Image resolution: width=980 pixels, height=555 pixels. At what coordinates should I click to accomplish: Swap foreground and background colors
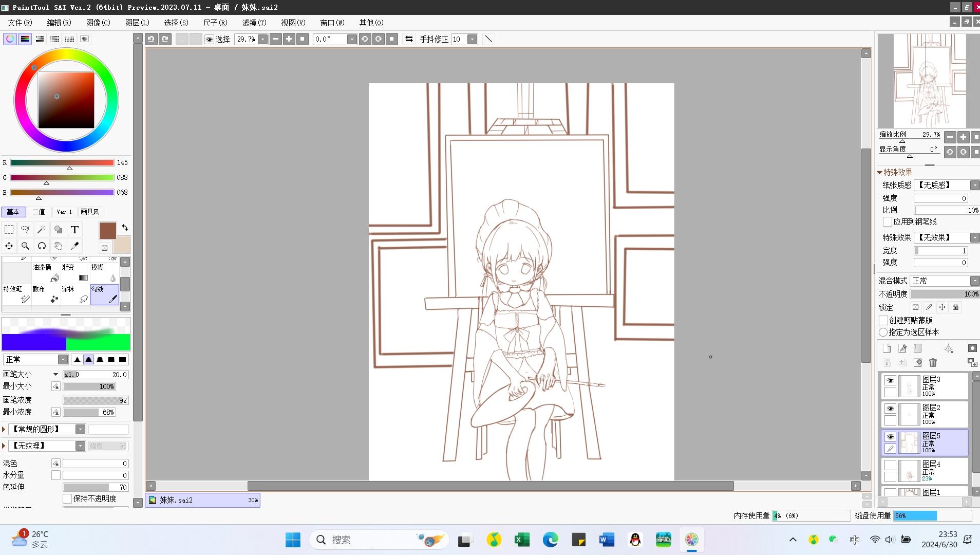point(125,227)
